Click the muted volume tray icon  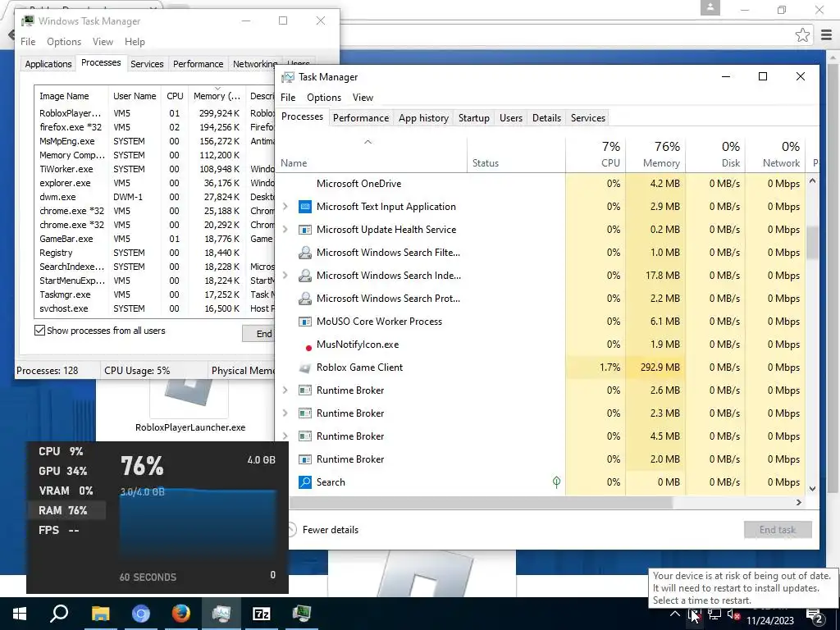(733, 615)
